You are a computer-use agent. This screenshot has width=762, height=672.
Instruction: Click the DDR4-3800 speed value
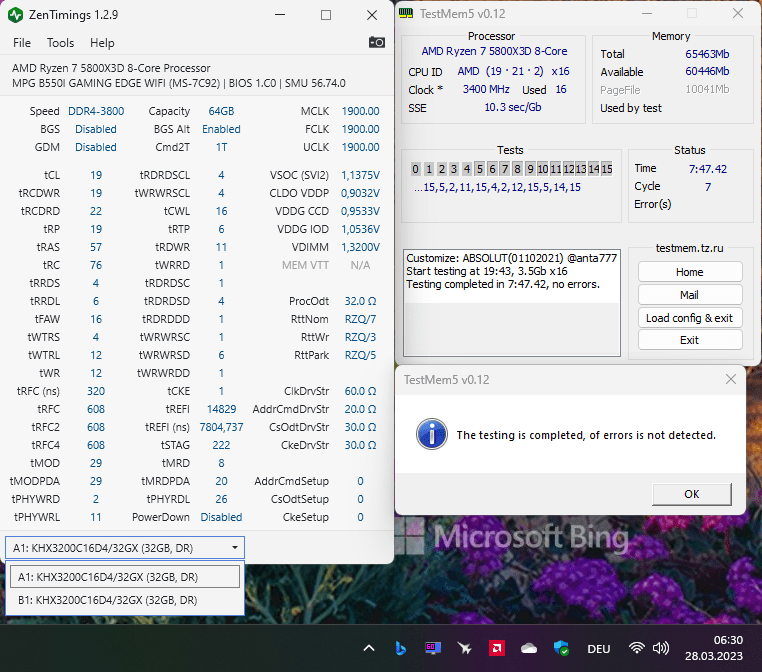click(x=96, y=111)
